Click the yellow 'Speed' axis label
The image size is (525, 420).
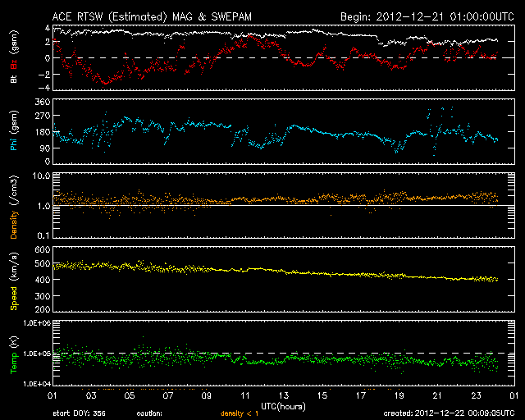click(14, 299)
